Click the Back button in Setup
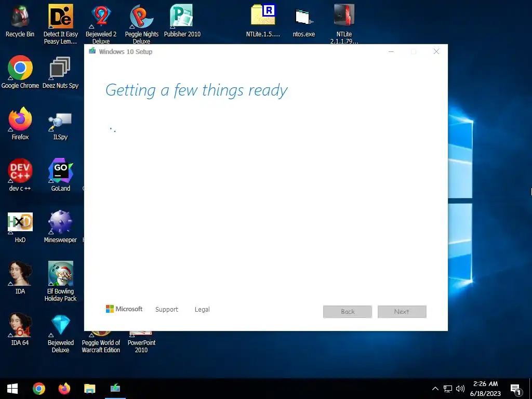This screenshot has height=399, width=532. (x=348, y=312)
